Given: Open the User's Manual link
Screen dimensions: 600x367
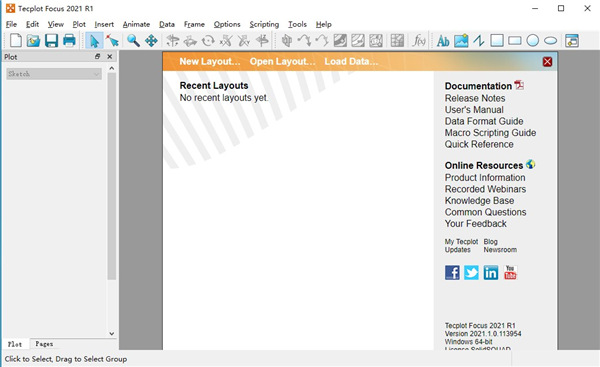Looking at the screenshot, I should tap(474, 110).
